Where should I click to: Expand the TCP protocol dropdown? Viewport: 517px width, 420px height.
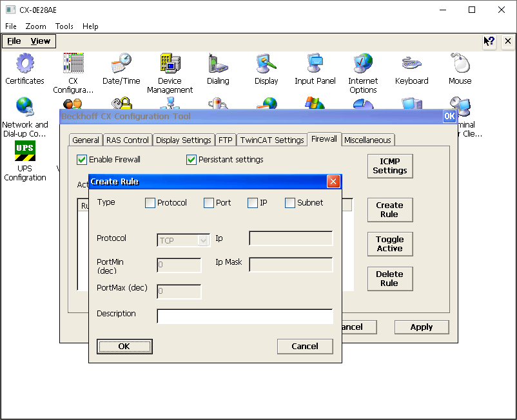tap(204, 240)
